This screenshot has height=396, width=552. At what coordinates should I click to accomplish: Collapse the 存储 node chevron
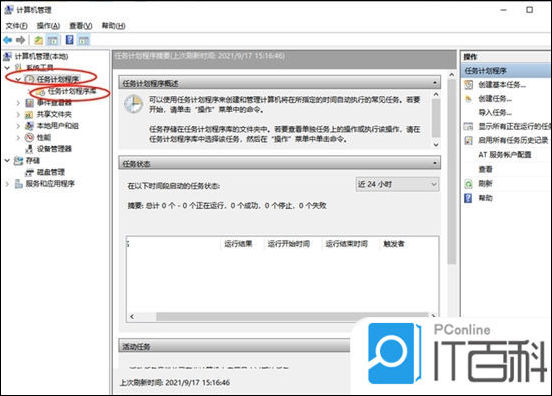coord(7,161)
